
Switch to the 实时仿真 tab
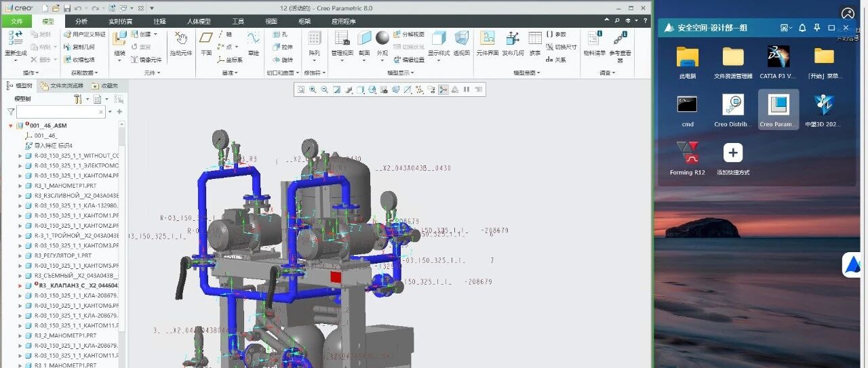coord(121,21)
